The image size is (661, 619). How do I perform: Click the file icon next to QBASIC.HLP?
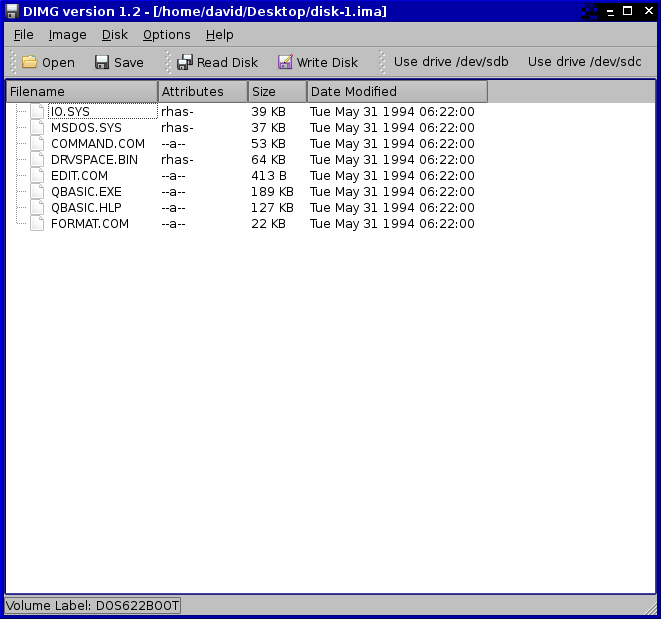(x=37, y=207)
